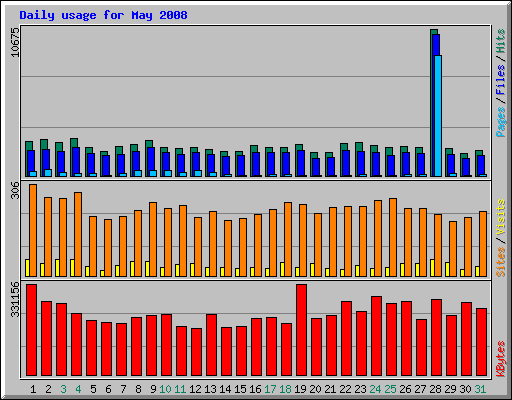Click the KBytes legend label
Viewport: 512px width, 400px height.
[501, 359]
